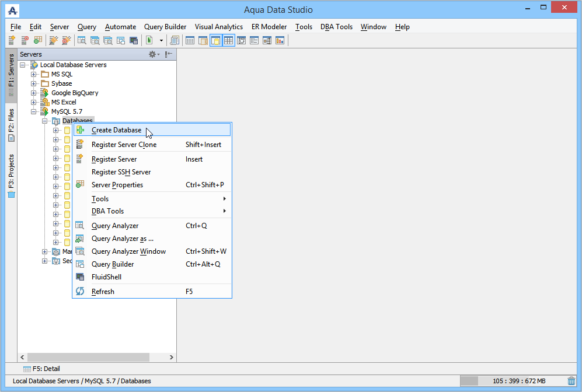Open the Visual Analytics menu
Viewport: 582px width, 392px height.
click(219, 27)
